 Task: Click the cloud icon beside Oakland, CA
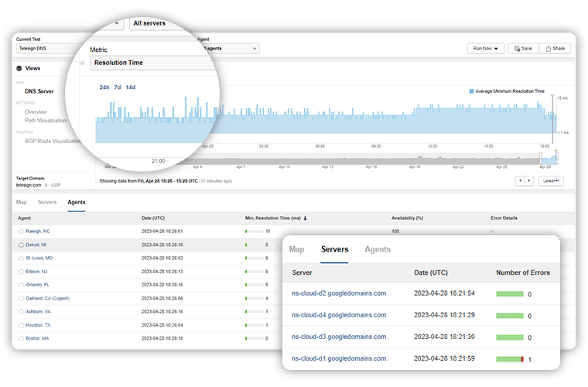21,298
